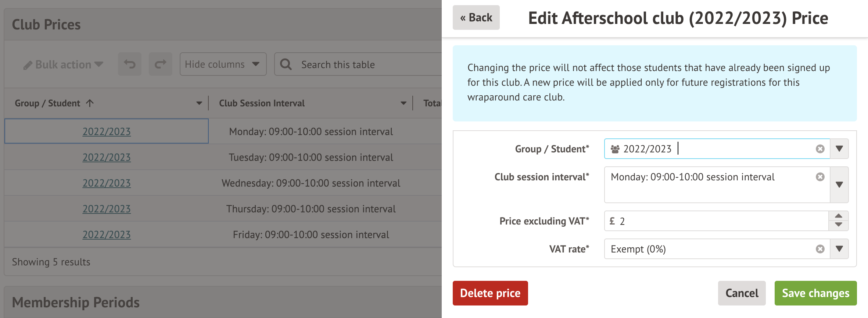Click the search magnifier icon
The width and height of the screenshot is (868, 318).
(286, 64)
